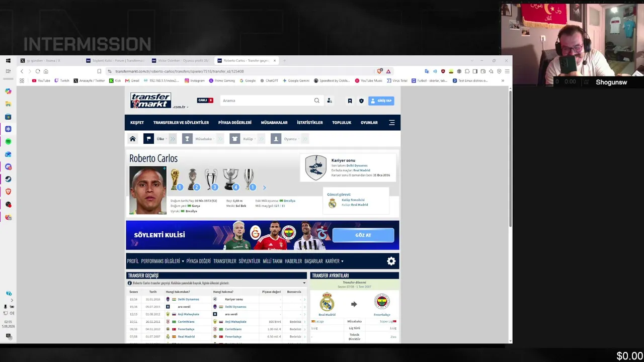644x362 pixels.
Task: Click the browser home icon
Action: pos(46,71)
